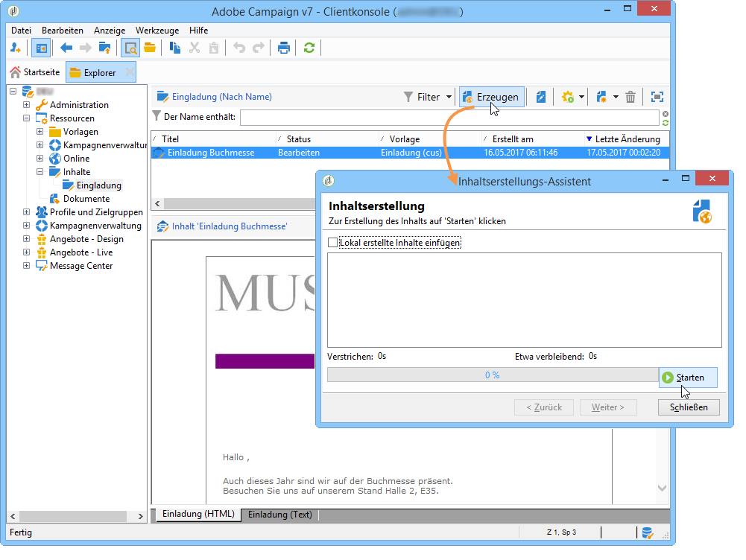Screen dimensions: 746x560
Task: Expand the Message Center tree node
Action: (27, 266)
